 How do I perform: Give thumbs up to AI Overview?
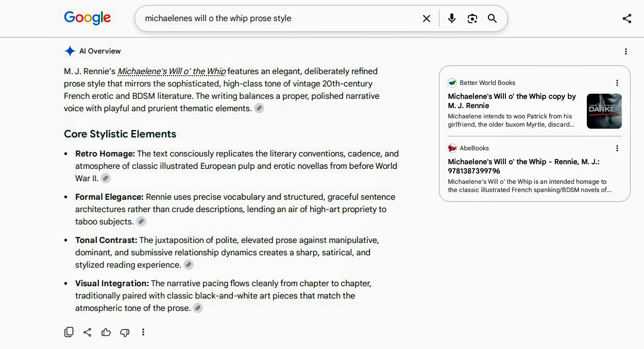pos(106,332)
